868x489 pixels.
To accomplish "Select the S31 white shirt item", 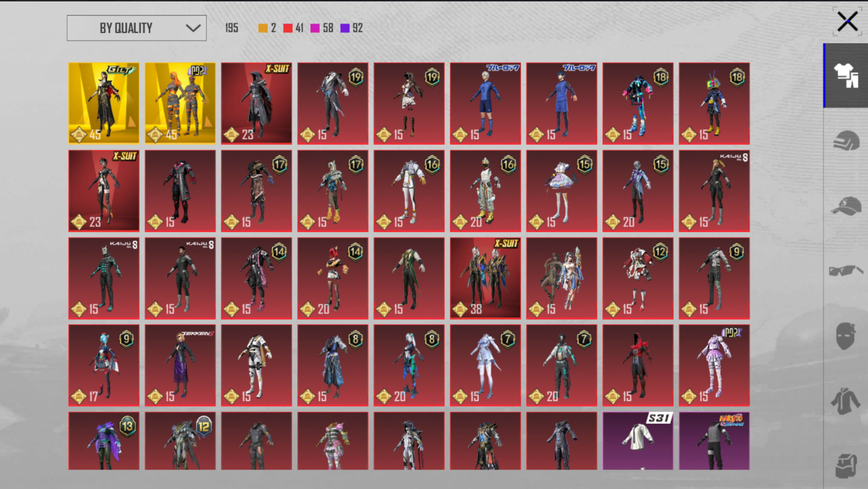I will 638,441.
